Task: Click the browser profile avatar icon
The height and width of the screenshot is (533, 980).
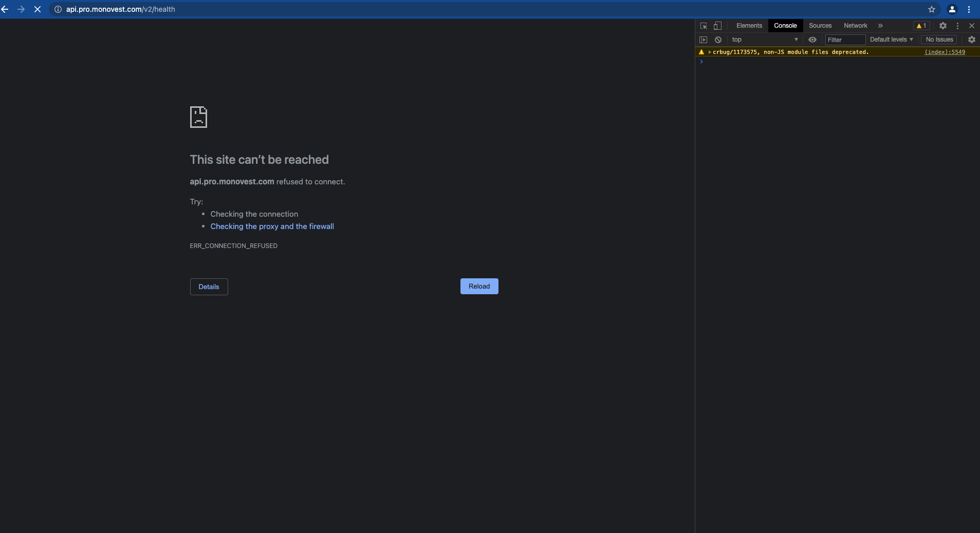Action: (952, 9)
